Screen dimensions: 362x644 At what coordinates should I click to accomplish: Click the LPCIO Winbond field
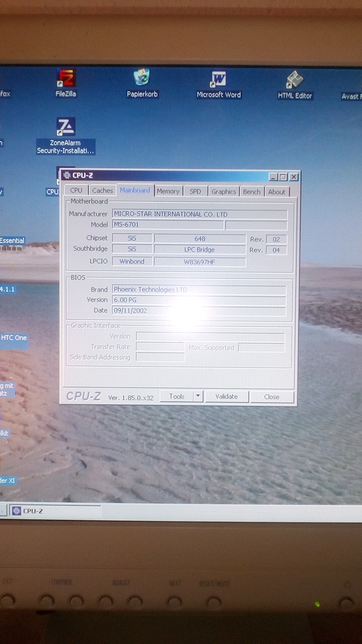pyautogui.click(x=132, y=261)
